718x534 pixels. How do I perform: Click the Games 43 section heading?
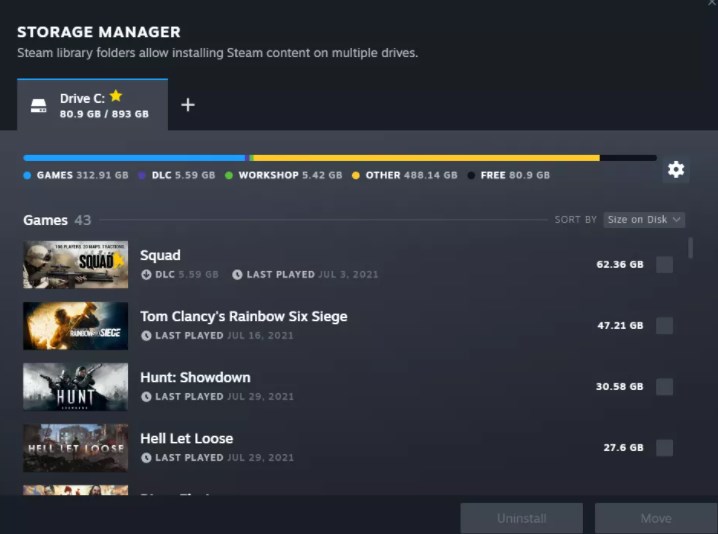point(57,220)
